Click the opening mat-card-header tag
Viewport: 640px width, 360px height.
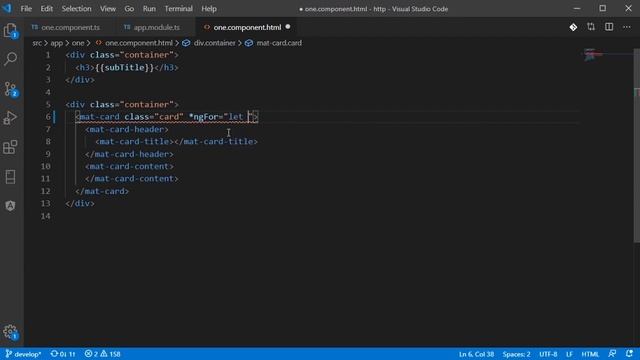click(x=127, y=129)
